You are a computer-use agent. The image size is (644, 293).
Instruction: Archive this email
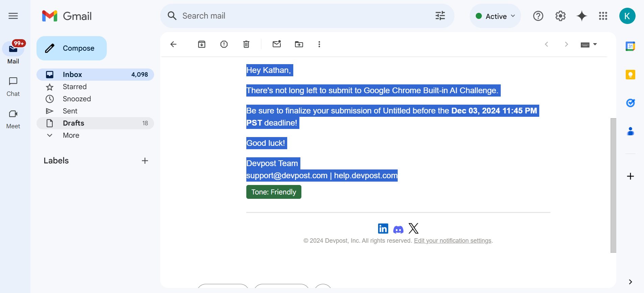[202, 44]
